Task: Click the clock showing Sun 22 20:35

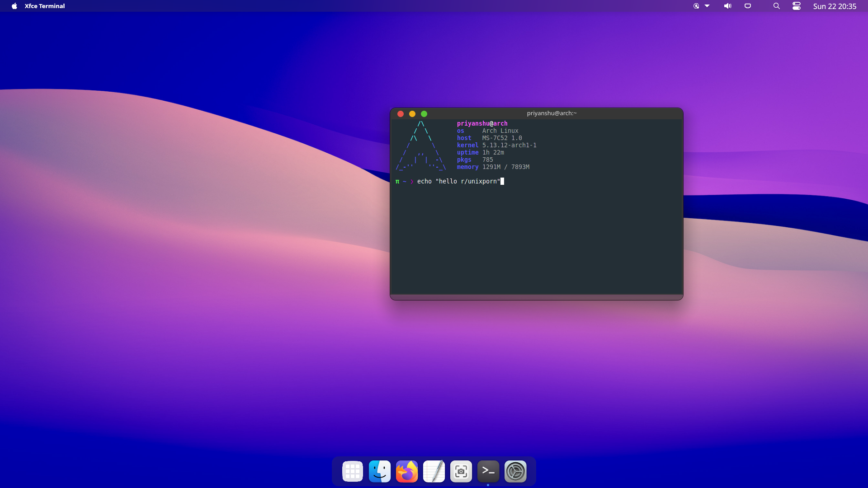Action: (x=835, y=6)
